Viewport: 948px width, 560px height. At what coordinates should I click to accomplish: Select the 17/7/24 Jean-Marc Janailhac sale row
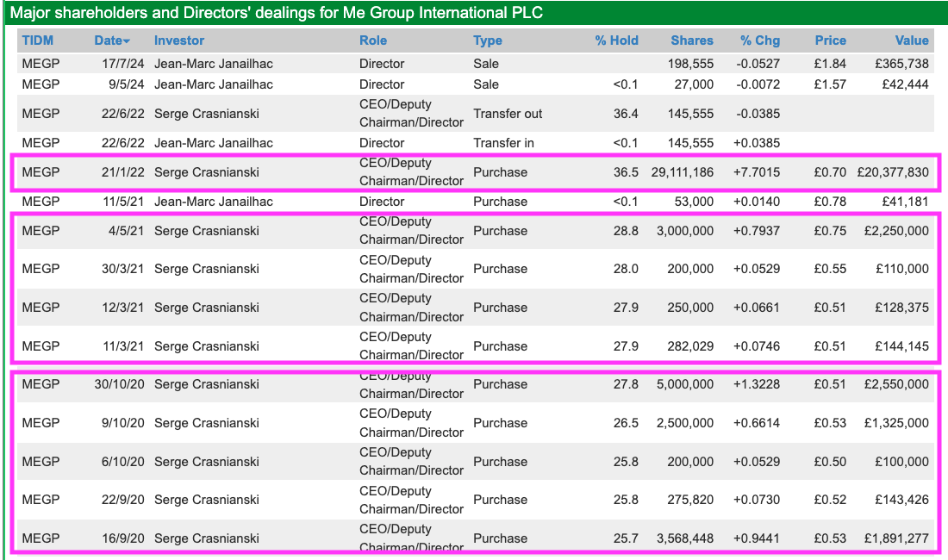(x=475, y=64)
